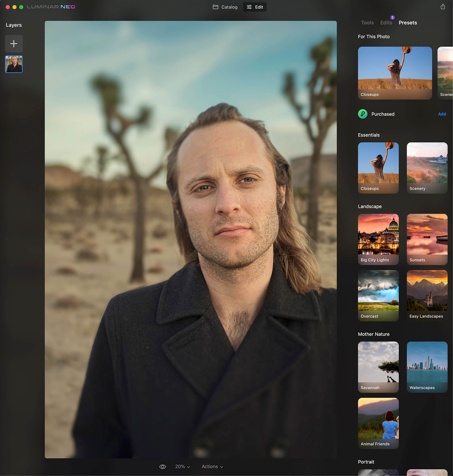Toggle the before/after eye preview
The height and width of the screenshot is (476, 453).
tap(163, 467)
